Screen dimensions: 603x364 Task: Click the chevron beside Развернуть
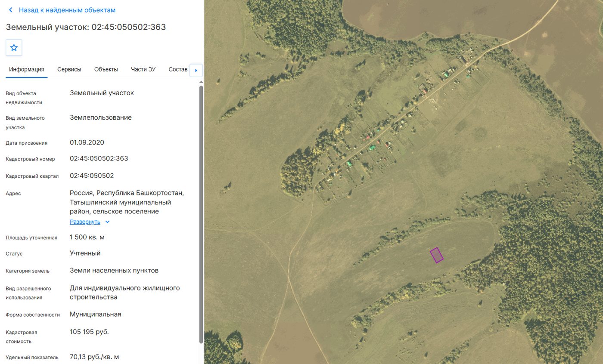pyautogui.click(x=108, y=222)
